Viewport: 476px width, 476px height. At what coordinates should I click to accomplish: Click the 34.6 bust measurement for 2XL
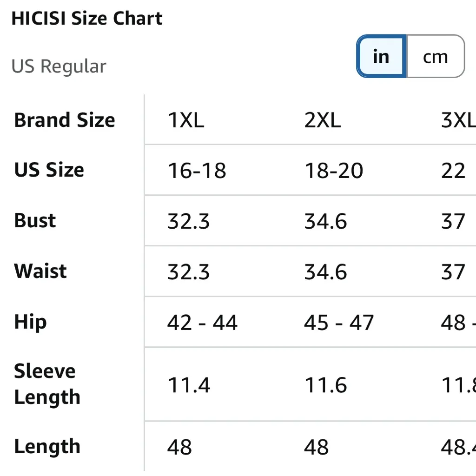tap(326, 221)
